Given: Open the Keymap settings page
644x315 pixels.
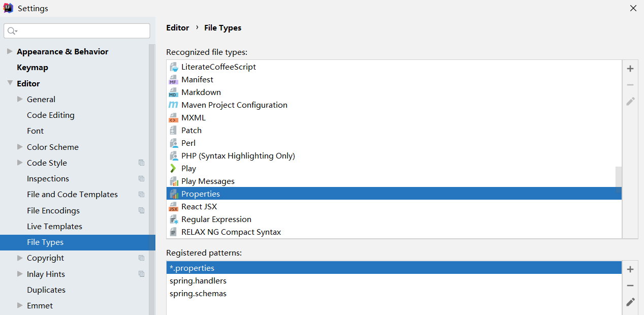Looking at the screenshot, I should click(x=33, y=68).
